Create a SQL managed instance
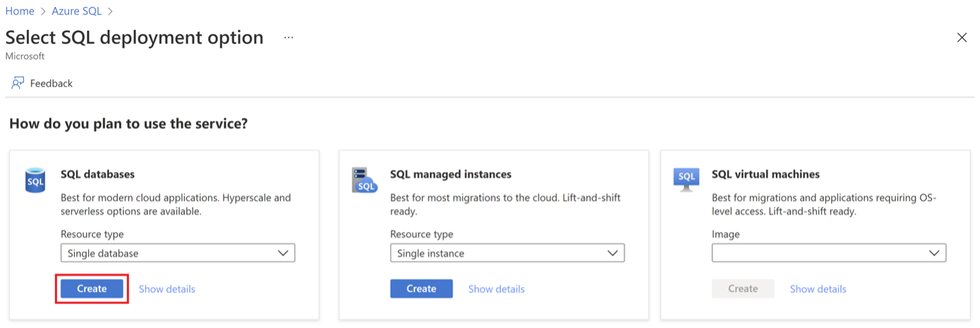 pos(421,288)
